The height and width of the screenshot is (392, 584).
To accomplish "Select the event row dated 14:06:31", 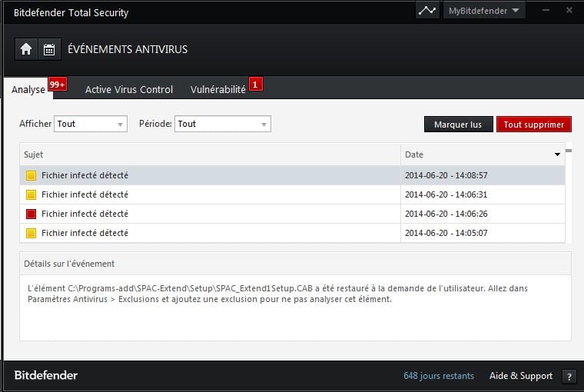I will coord(292,194).
